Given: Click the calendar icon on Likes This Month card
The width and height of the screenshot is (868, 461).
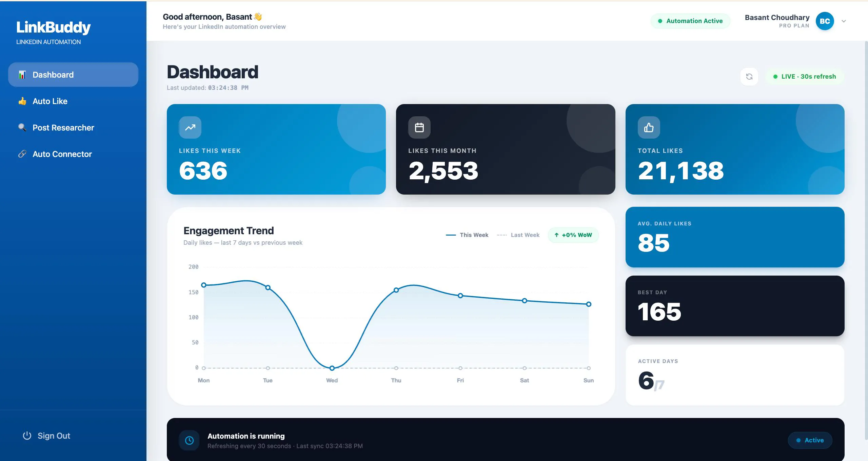Looking at the screenshot, I should tap(419, 127).
